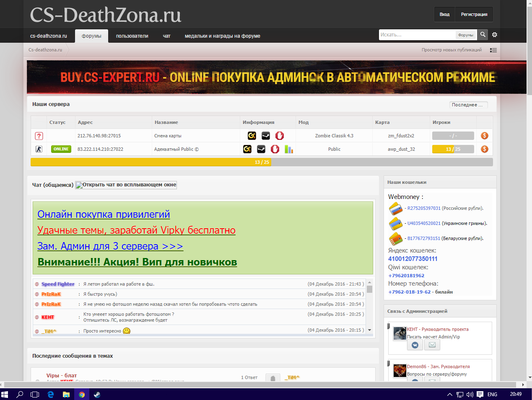Click КЕНТ avatar thumbnail in contacts
The height and width of the screenshot is (400, 532).
[x=400, y=333]
